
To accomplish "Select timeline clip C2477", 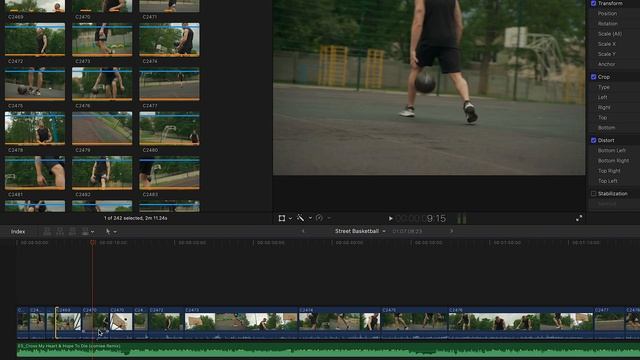I will pyautogui.click(x=609, y=322).
